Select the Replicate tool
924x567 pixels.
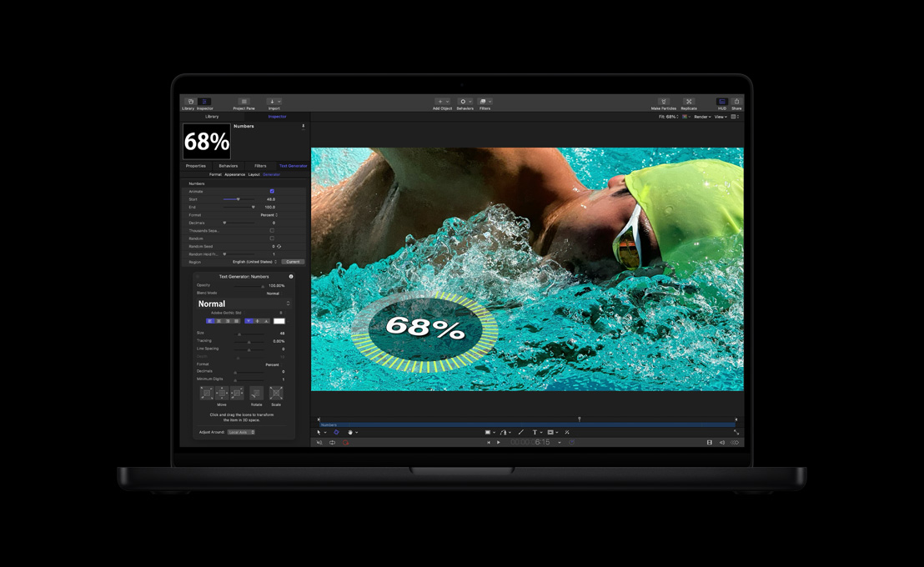point(688,99)
